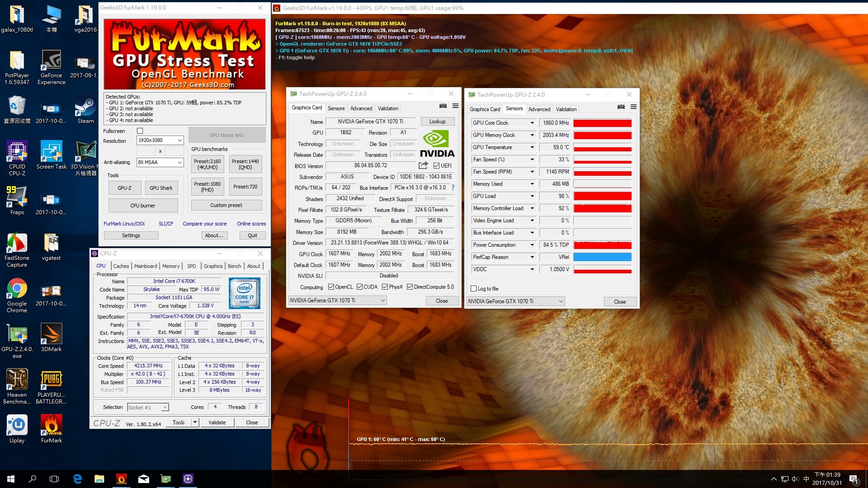Toggle the OpenCL computing checkbox
The height and width of the screenshot is (488, 868).
(x=331, y=287)
